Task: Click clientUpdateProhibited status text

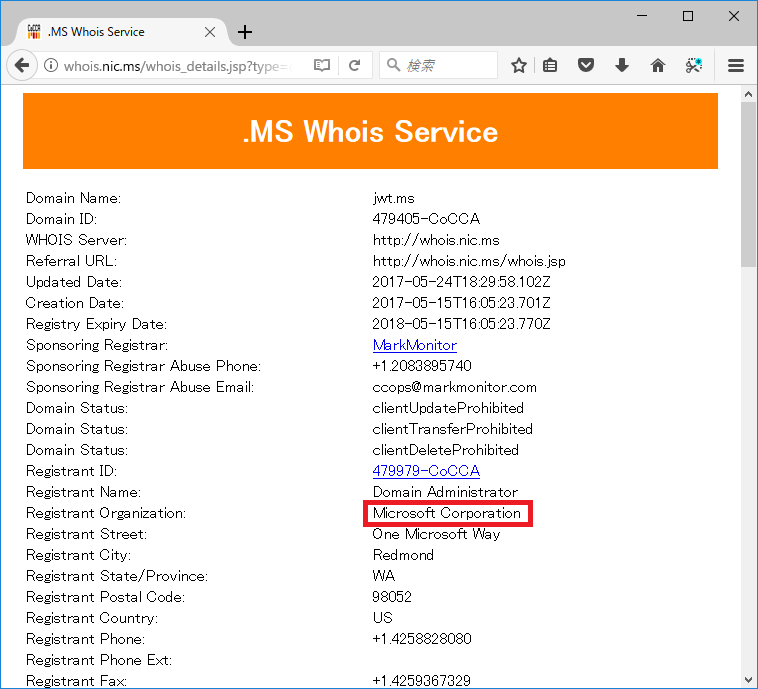Action: 448,408
